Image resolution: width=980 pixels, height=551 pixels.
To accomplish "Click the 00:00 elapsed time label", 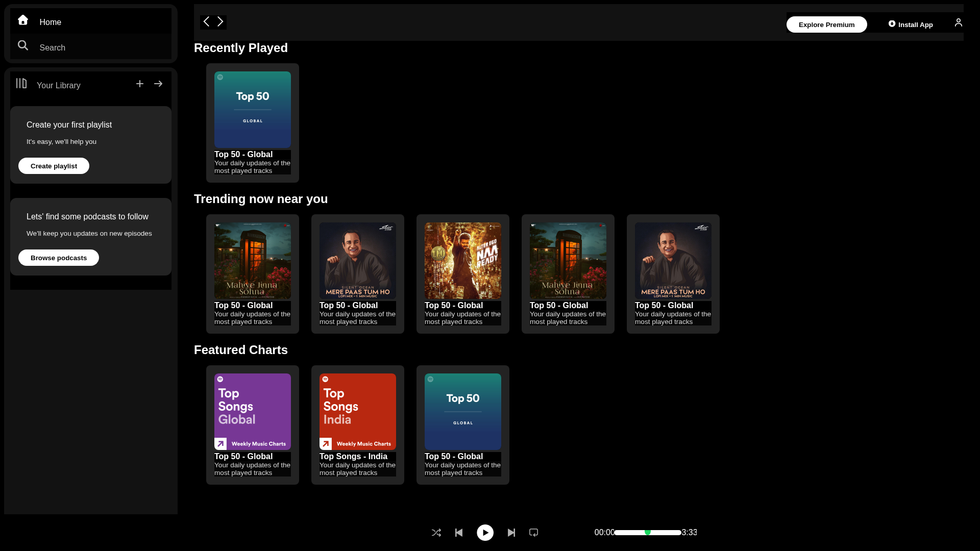I will [604, 533].
